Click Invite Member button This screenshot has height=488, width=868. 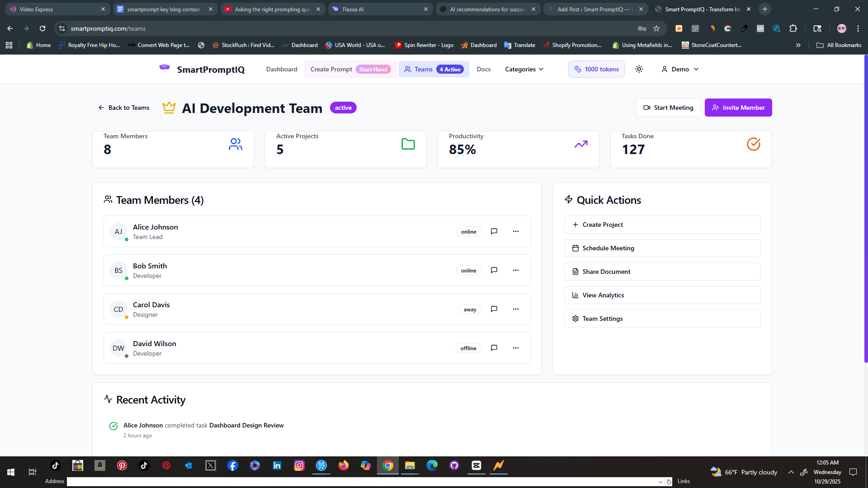click(x=738, y=108)
